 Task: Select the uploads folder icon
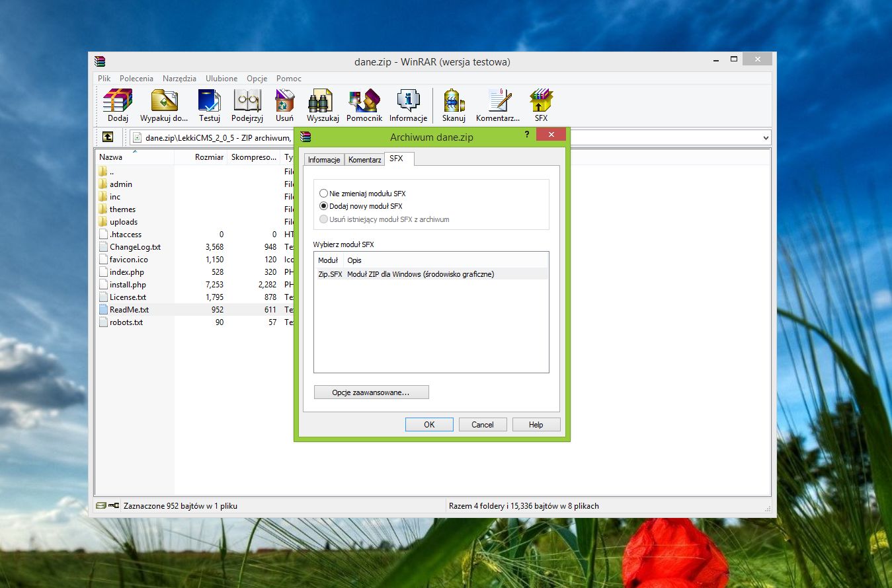point(103,222)
